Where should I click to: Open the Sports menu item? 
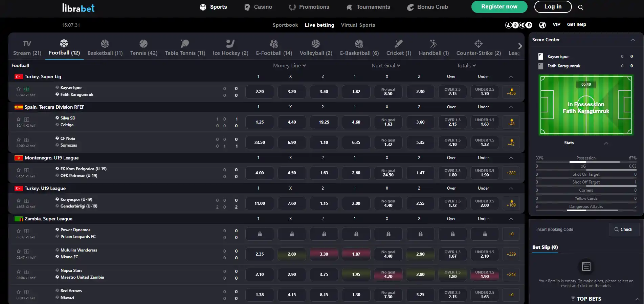213,7
